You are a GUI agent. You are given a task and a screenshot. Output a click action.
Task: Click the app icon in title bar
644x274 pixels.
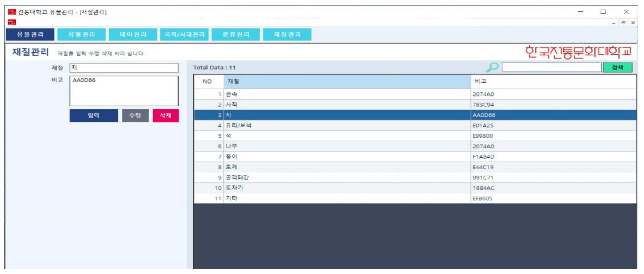coord(12,12)
